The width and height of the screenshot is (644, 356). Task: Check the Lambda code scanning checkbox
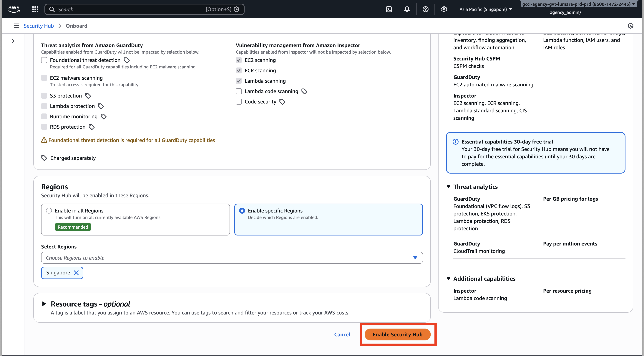click(x=239, y=91)
